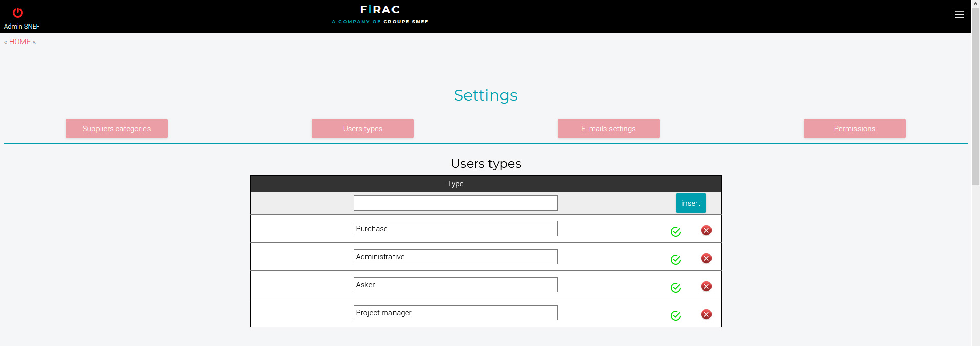Open the hamburger menu
The height and width of the screenshot is (346, 980).
959,15
